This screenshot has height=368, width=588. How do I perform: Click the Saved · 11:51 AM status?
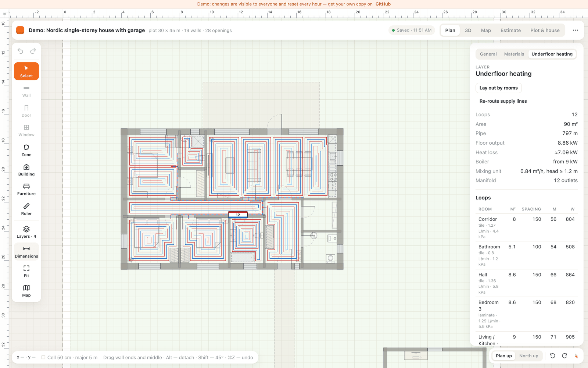(x=412, y=30)
